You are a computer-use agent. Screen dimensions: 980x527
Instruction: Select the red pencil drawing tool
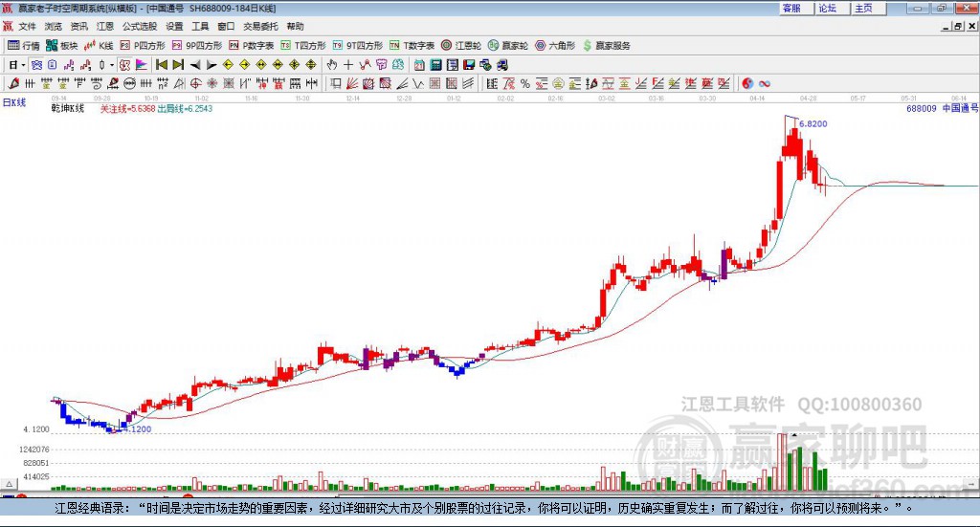click(13, 83)
